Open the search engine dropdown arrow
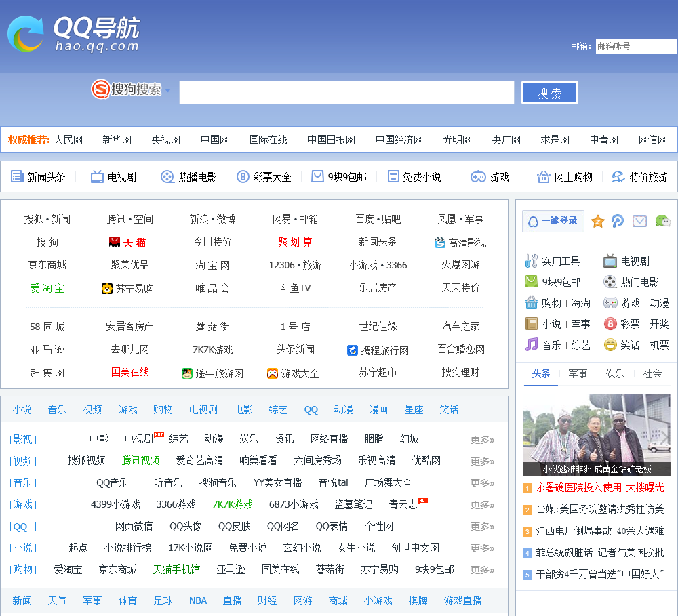 pyautogui.click(x=167, y=90)
